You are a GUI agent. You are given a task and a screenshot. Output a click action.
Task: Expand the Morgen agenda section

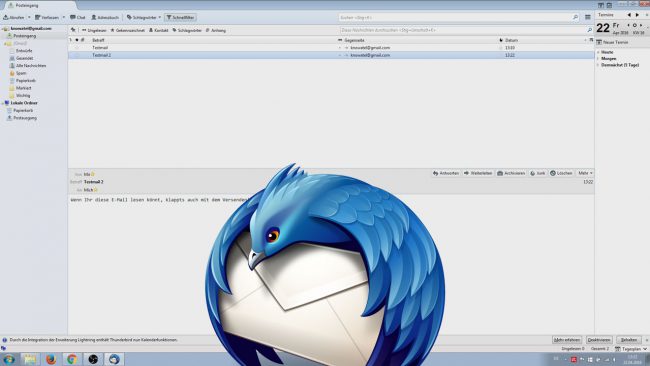pos(598,58)
